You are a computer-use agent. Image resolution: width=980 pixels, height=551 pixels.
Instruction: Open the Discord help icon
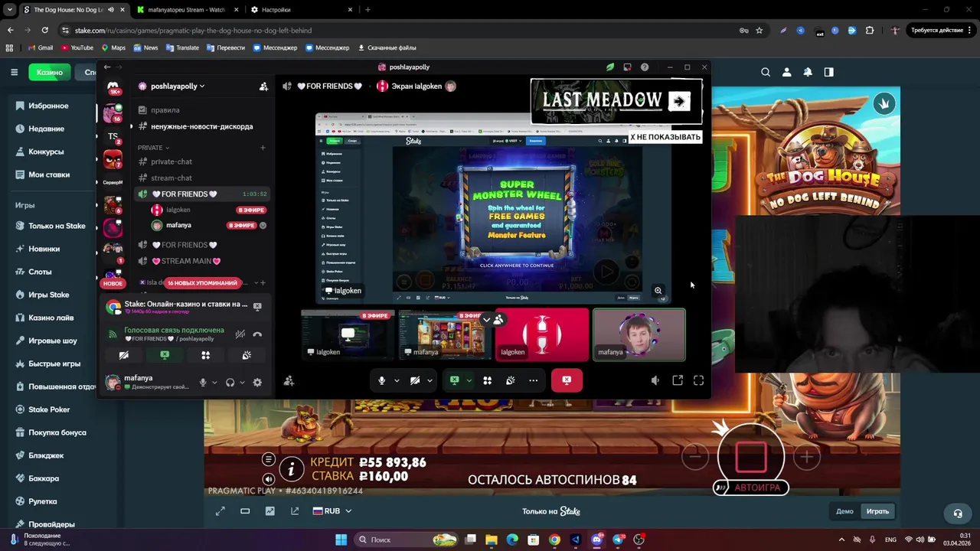pos(645,67)
